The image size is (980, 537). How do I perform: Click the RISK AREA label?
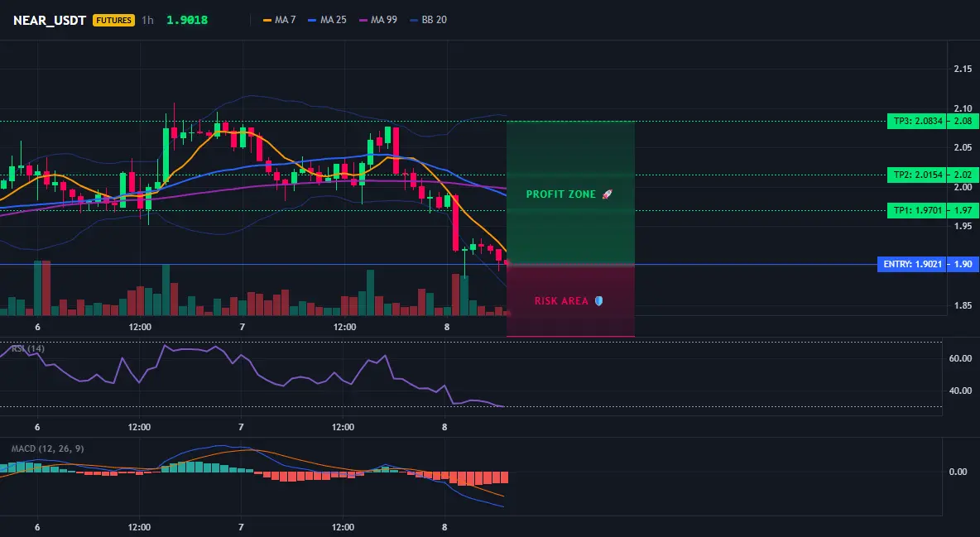(x=561, y=301)
